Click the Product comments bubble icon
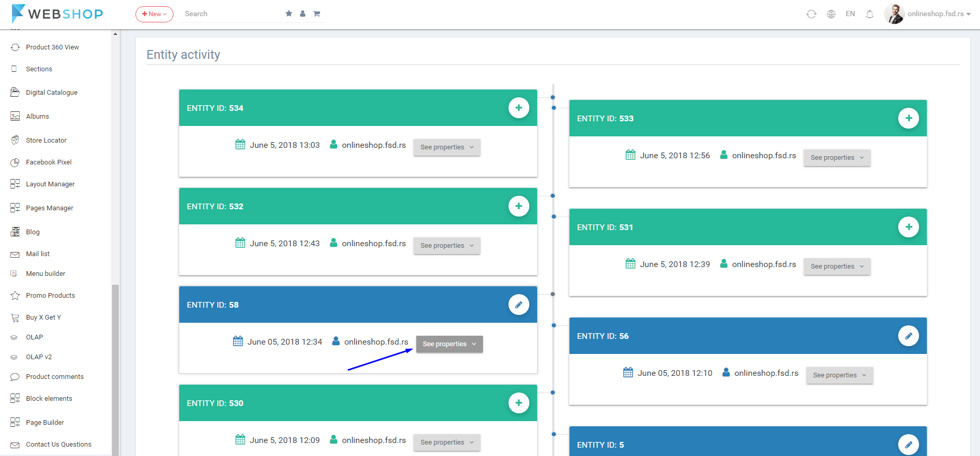The height and width of the screenshot is (456, 980). (15, 377)
